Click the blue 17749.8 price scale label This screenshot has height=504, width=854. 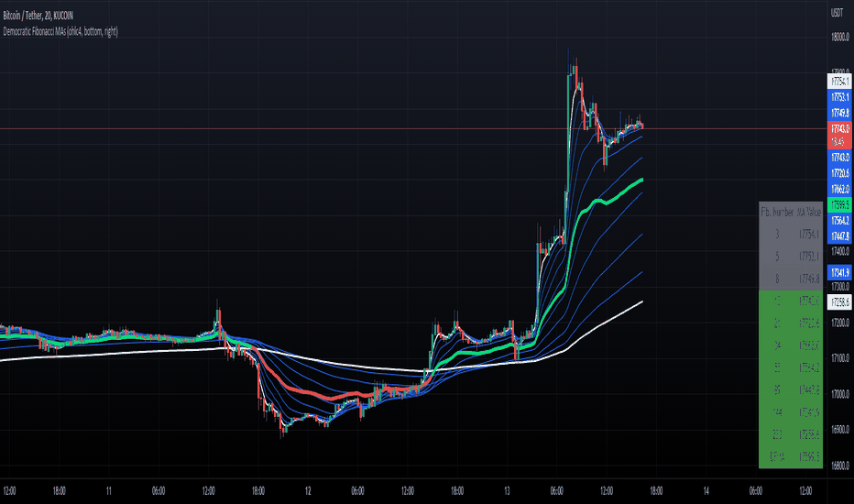pyautogui.click(x=839, y=113)
